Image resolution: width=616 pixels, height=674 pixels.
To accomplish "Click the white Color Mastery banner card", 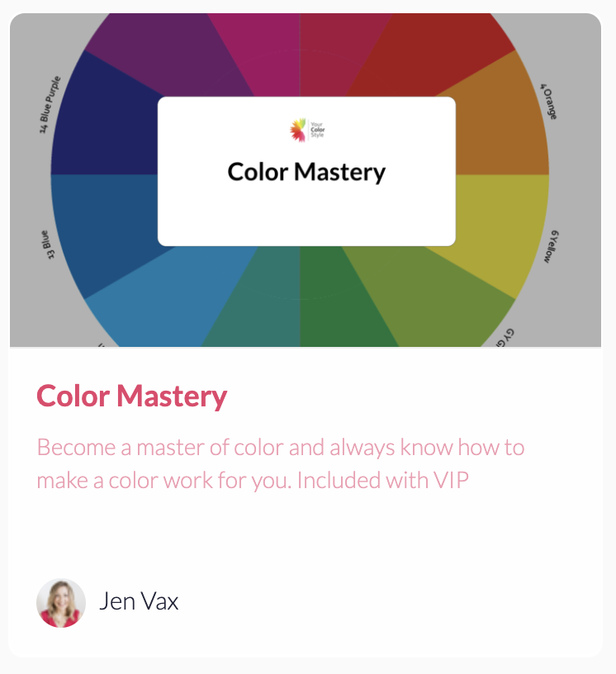I will pyautogui.click(x=306, y=172).
